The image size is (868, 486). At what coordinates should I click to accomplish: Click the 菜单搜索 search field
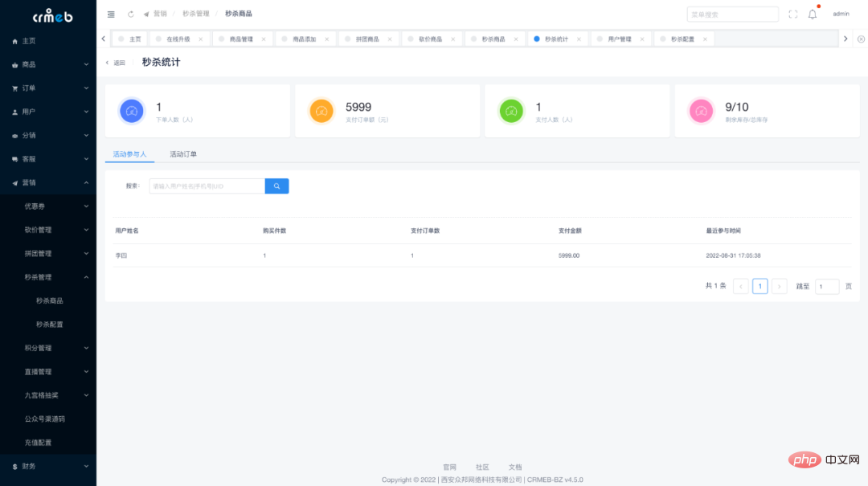(732, 14)
